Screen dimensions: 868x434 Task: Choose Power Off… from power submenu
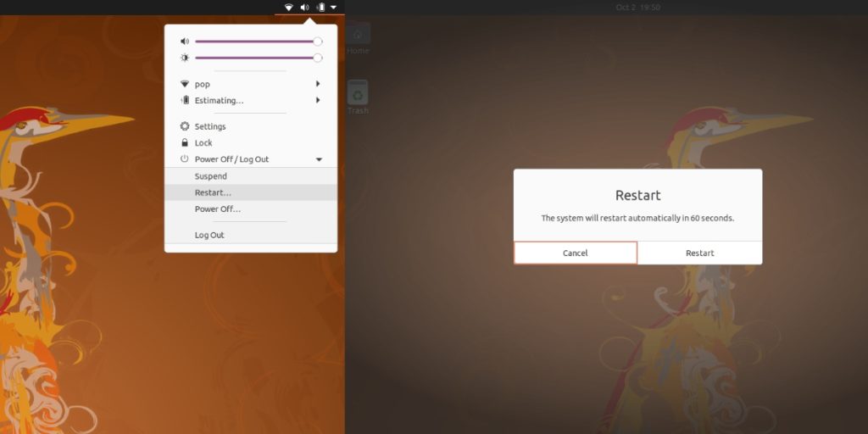click(x=251, y=209)
